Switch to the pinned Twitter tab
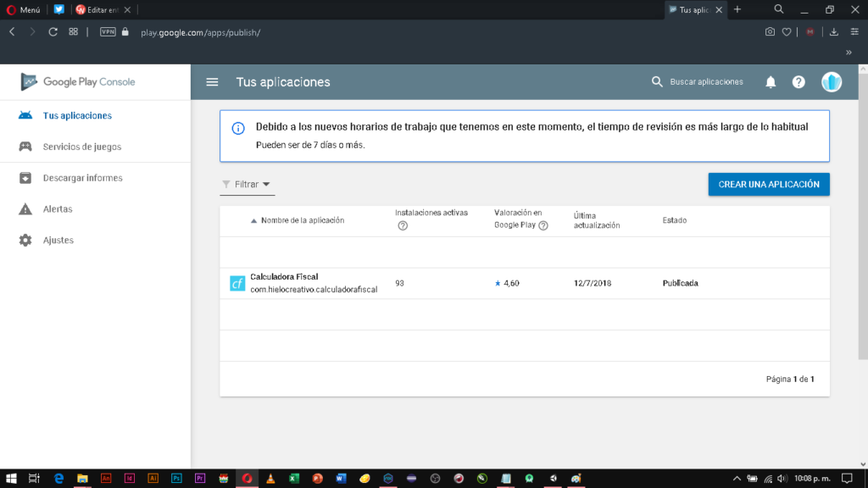The width and height of the screenshot is (868, 488). 58,9
